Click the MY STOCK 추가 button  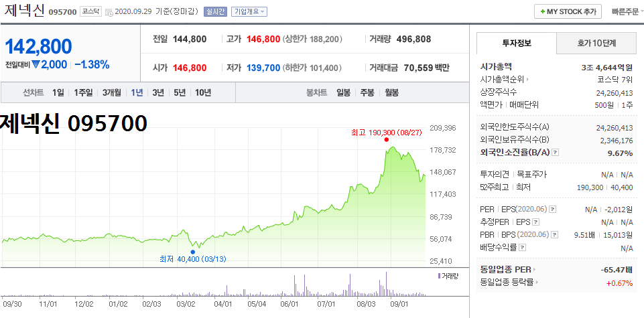coord(568,11)
